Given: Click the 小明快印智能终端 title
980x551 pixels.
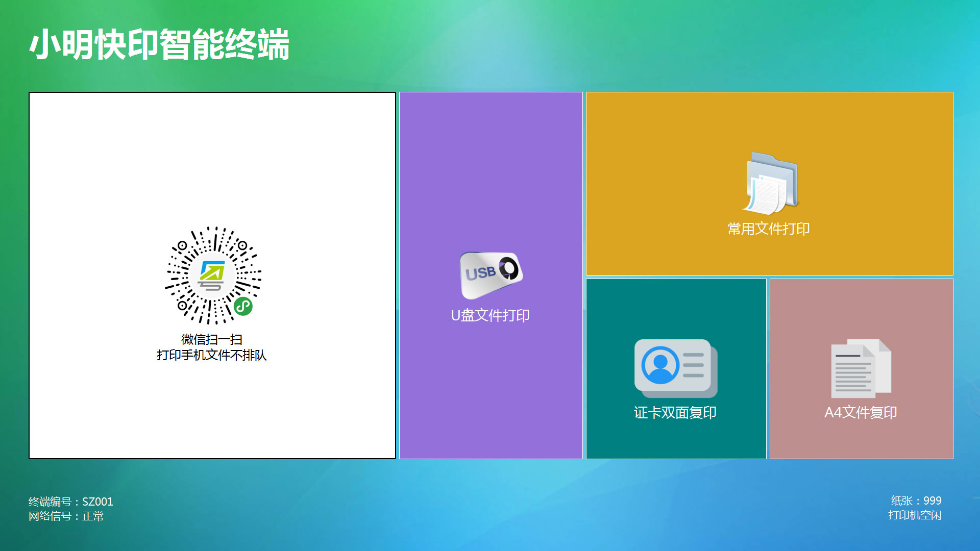Looking at the screenshot, I should click(x=159, y=44).
